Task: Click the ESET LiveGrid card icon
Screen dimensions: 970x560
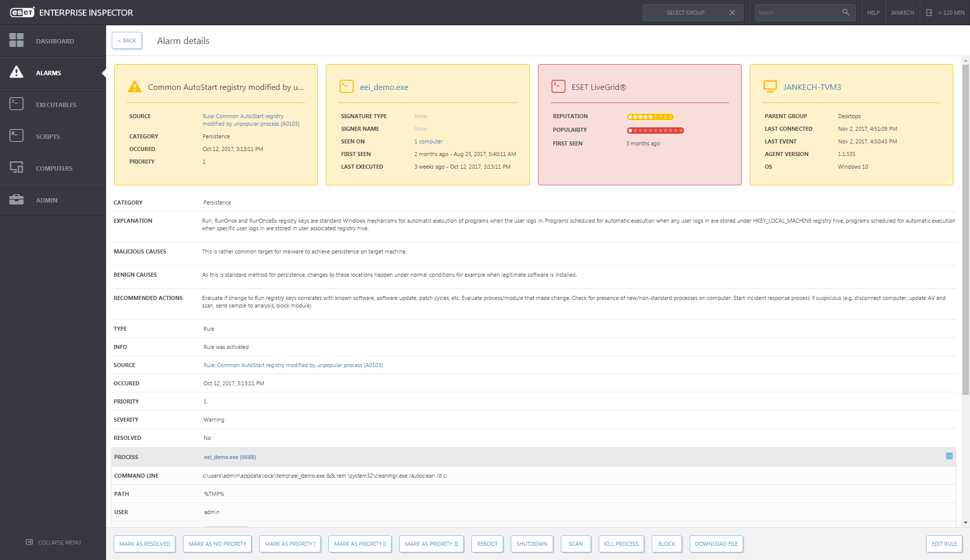Action: [558, 86]
